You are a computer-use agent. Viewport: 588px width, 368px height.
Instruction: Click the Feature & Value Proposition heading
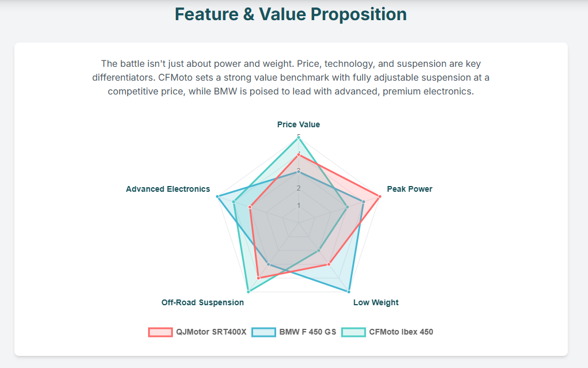pos(291,14)
